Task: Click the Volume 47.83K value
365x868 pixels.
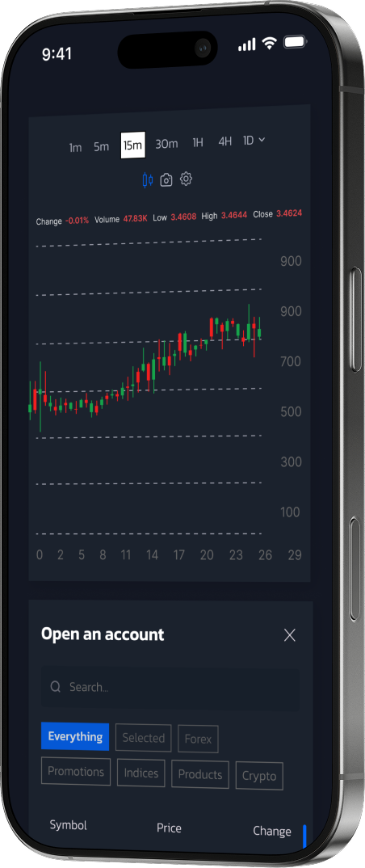Action: tap(135, 219)
